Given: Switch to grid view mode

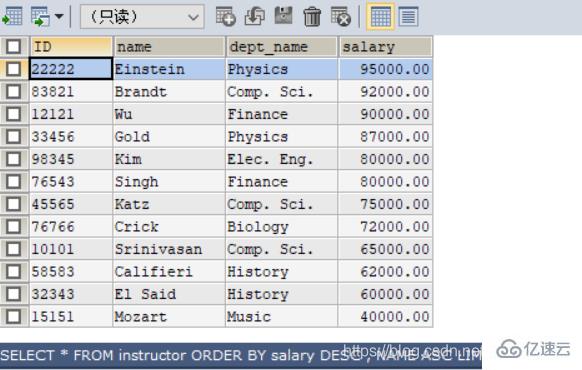Looking at the screenshot, I should point(380,16).
